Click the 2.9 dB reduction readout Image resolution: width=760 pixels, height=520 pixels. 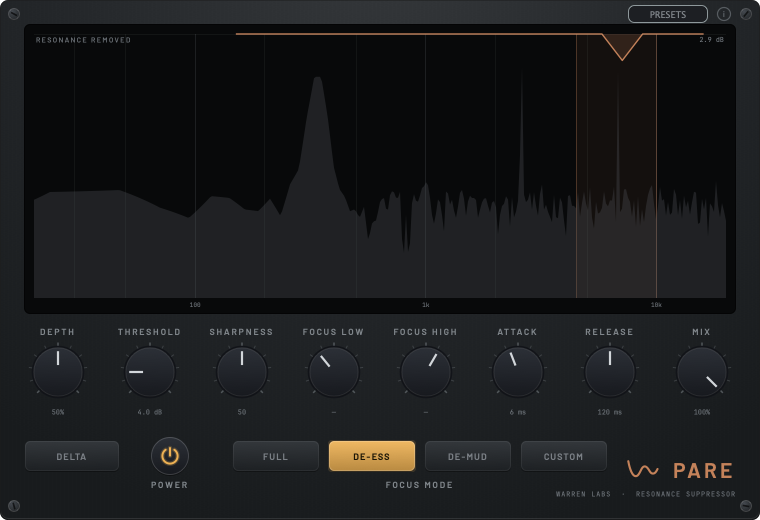(711, 40)
